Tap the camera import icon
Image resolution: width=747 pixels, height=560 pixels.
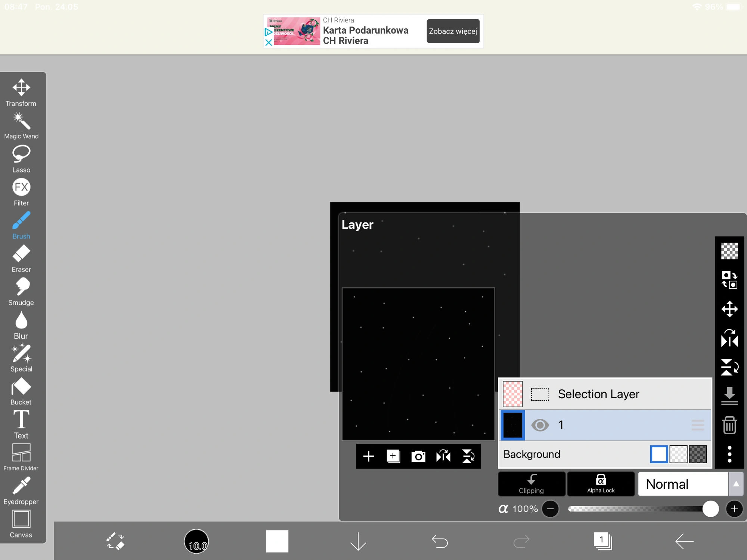(x=418, y=456)
